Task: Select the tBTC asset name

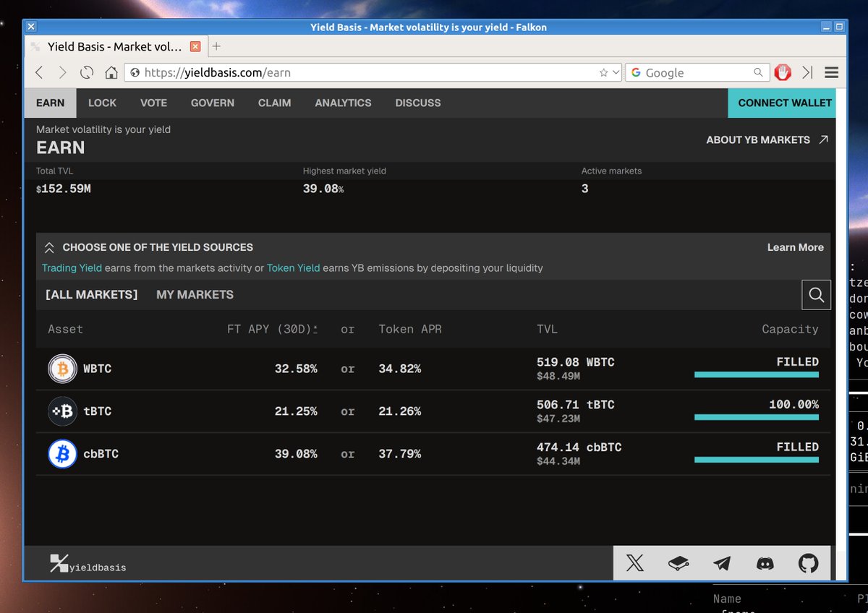Action: 97,411
